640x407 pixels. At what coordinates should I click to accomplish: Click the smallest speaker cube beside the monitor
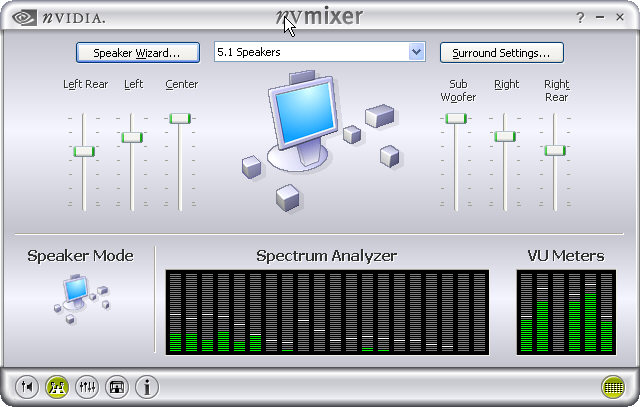point(352,134)
